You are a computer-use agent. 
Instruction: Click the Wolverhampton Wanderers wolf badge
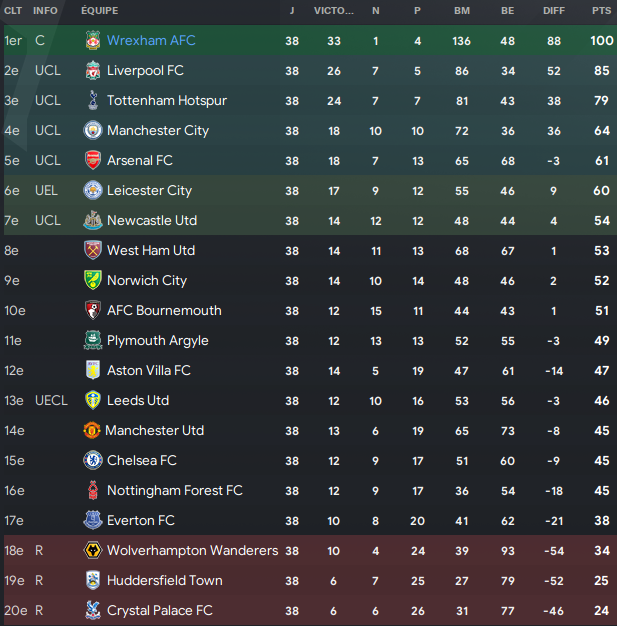[93, 551]
